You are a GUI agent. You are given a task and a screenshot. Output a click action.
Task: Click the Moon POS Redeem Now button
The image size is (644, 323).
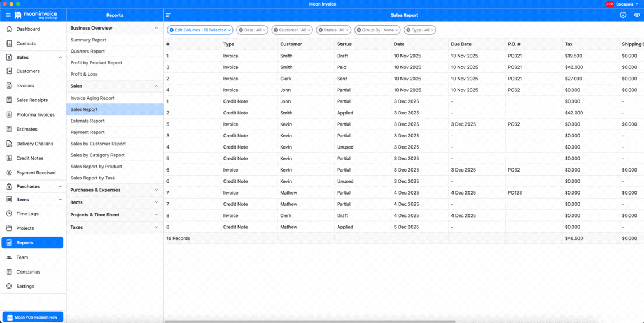tap(32, 317)
